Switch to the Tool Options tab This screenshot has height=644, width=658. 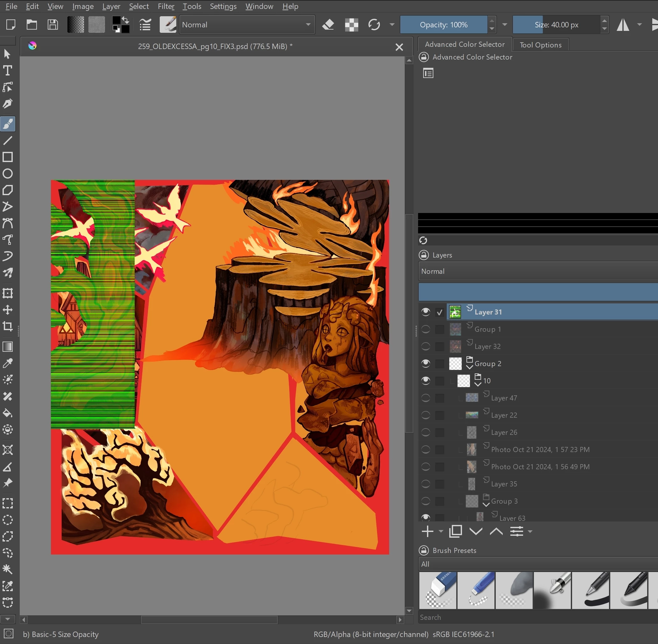point(540,45)
